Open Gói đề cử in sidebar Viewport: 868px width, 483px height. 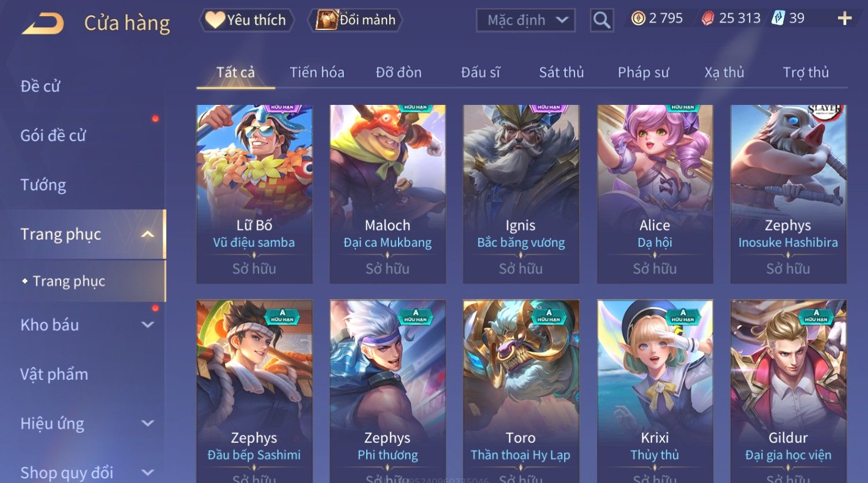pyautogui.click(x=53, y=135)
